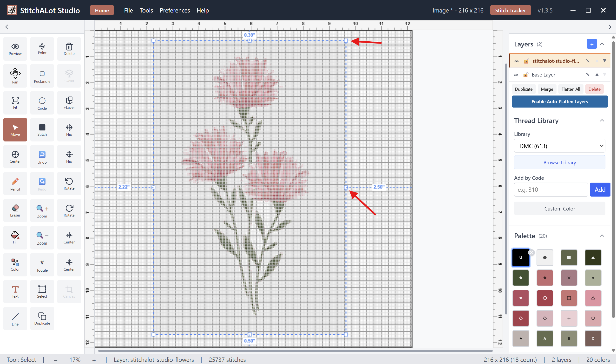Open the DMC (613) library dropdown

[x=559, y=146]
